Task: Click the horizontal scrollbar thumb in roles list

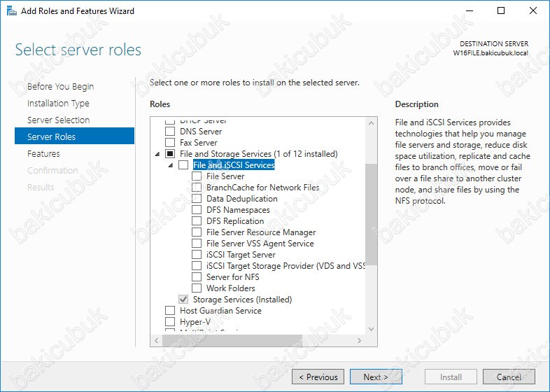Action: (232, 340)
